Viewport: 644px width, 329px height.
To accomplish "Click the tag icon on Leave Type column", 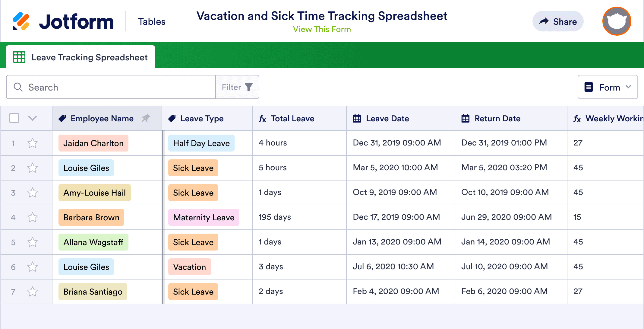I will (x=172, y=118).
